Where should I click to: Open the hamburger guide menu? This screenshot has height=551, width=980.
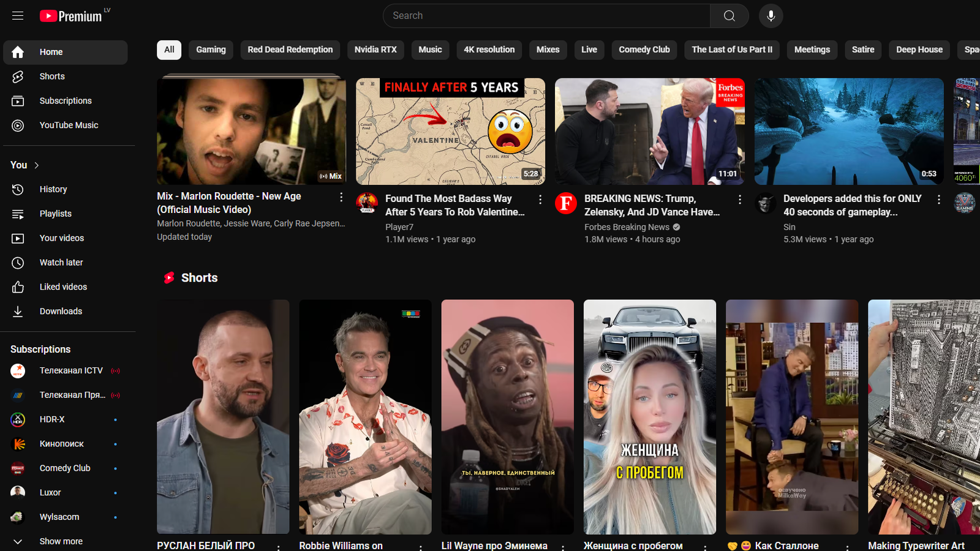18,16
